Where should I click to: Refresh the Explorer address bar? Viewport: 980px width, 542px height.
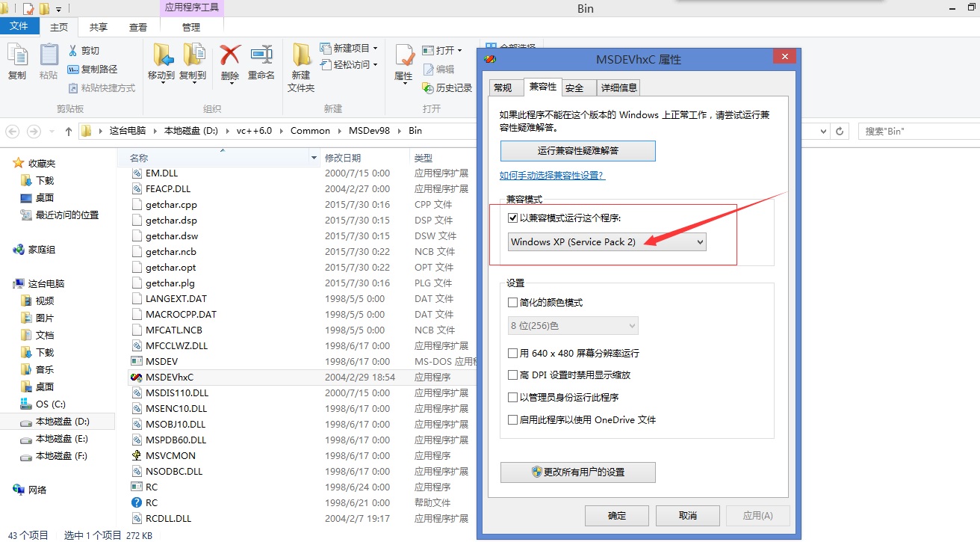(840, 131)
